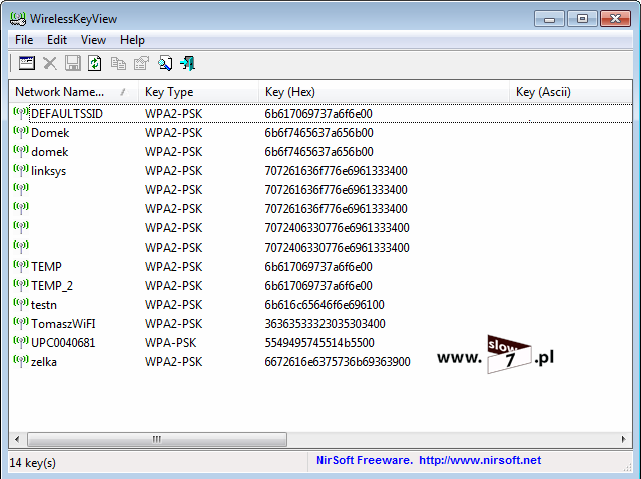641x479 pixels.
Task: Click the wireless icon beside UPC0040681
Action: 21,342
